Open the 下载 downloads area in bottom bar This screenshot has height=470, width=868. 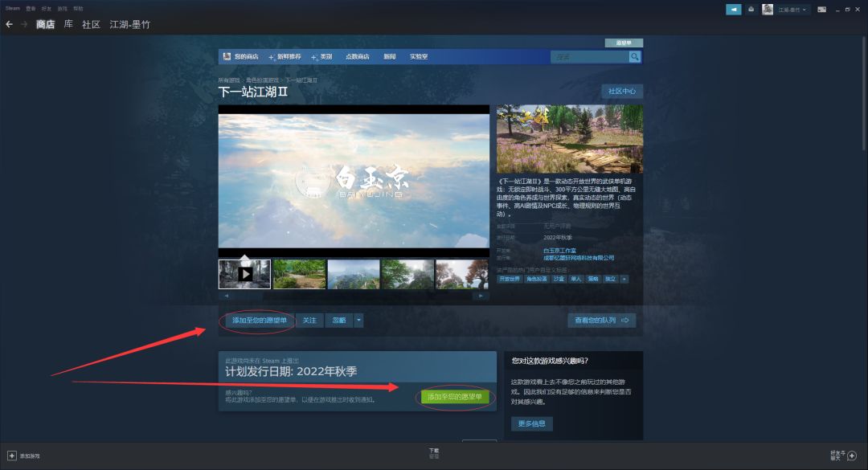(434, 453)
